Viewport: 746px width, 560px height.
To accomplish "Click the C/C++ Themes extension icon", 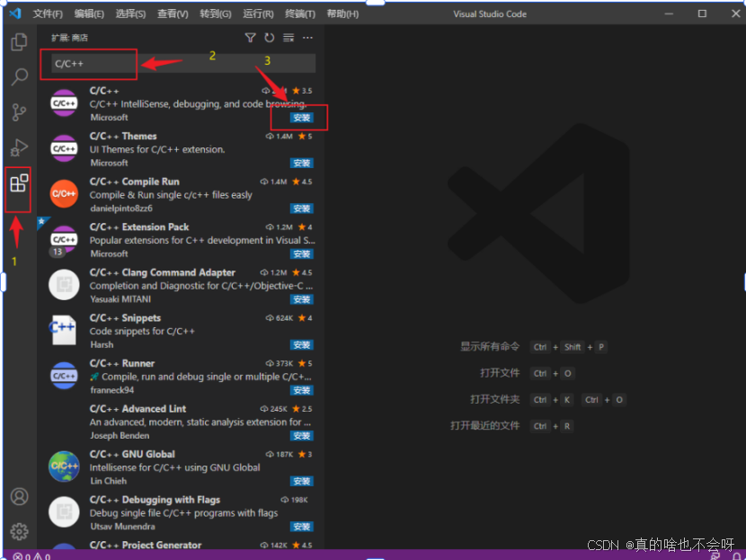I will click(x=64, y=148).
